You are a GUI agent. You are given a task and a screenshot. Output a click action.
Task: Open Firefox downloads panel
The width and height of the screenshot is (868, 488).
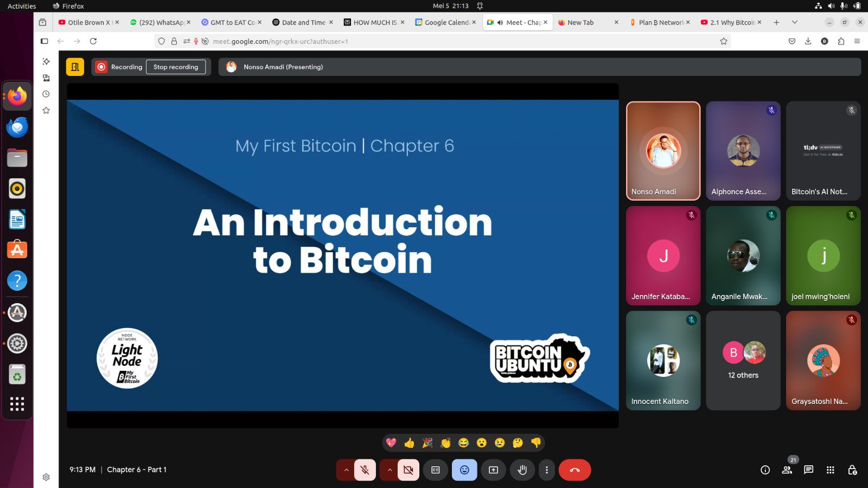tap(808, 41)
